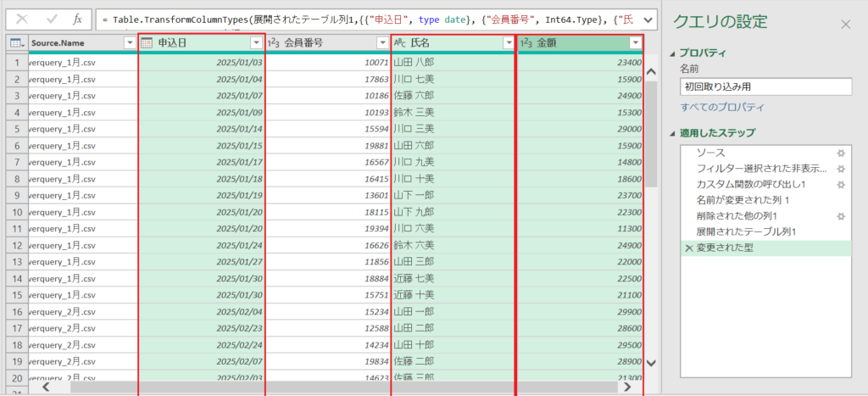Open settings gear for カスタム関数の呼び出し1 step
The image size is (868, 396).
tap(841, 184)
